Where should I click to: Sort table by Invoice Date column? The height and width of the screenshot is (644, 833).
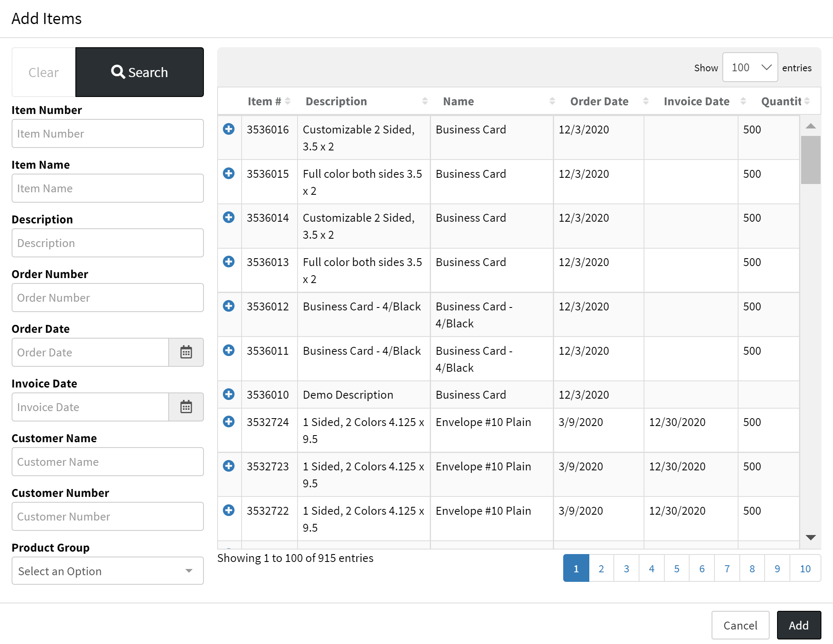(x=696, y=102)
